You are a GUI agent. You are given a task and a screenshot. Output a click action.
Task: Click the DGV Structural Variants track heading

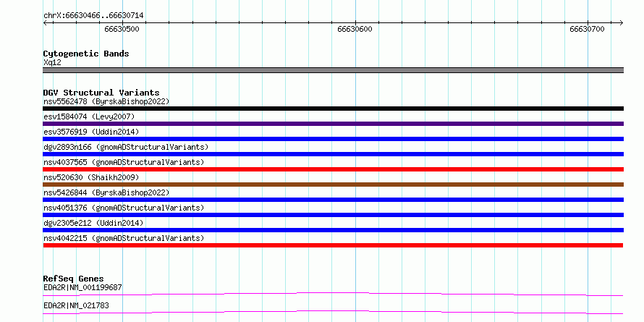tap(101, 93)
